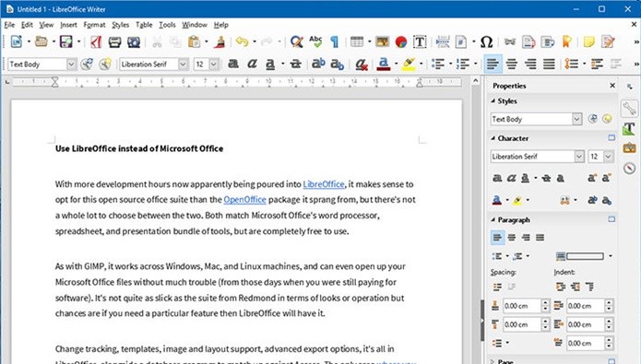Apply yellow Highlighting Color from toolbar
This screenshot has height=364, width=641.
409,65
